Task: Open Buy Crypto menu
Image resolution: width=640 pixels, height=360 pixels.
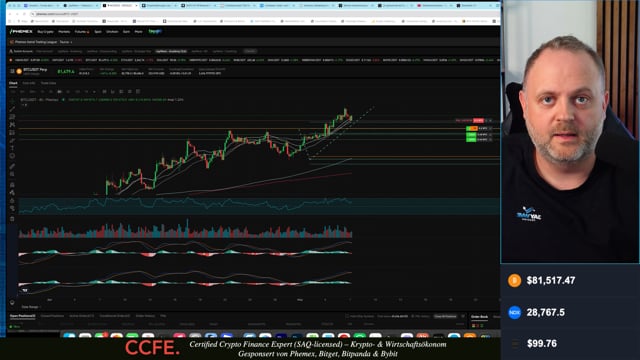Action: [45, 31]
